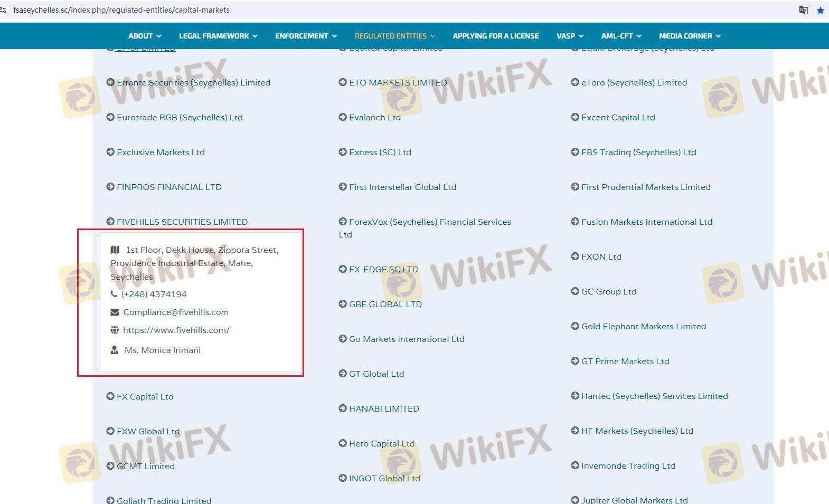This screenshot has width=829, height=504.
Task: Click arrow icon beside GT Global Ltd
Action: 343,374
